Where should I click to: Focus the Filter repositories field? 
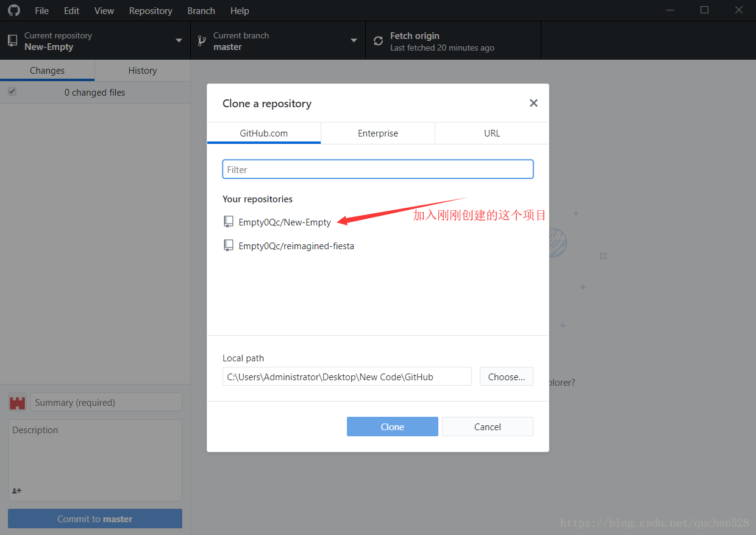378,169
